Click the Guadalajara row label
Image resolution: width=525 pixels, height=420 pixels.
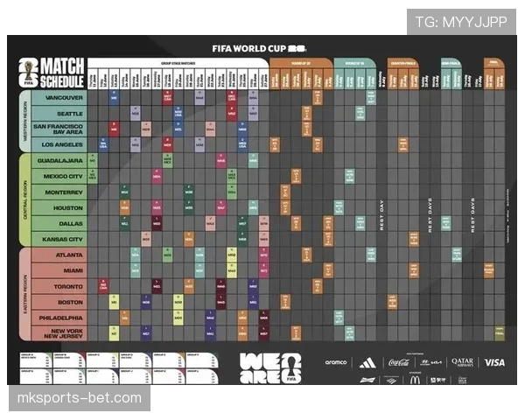click(59, 161)
